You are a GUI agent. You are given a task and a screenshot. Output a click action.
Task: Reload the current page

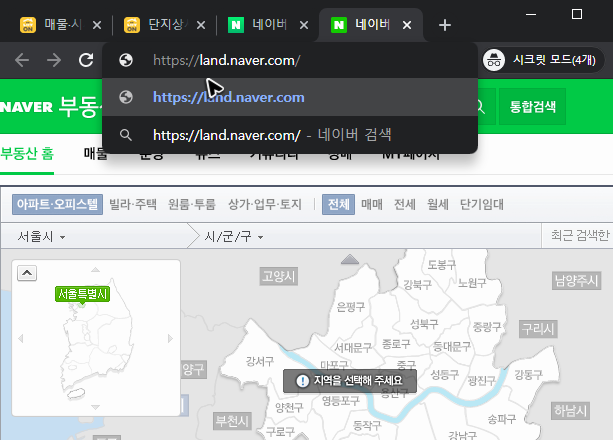(x=86, y=60)
